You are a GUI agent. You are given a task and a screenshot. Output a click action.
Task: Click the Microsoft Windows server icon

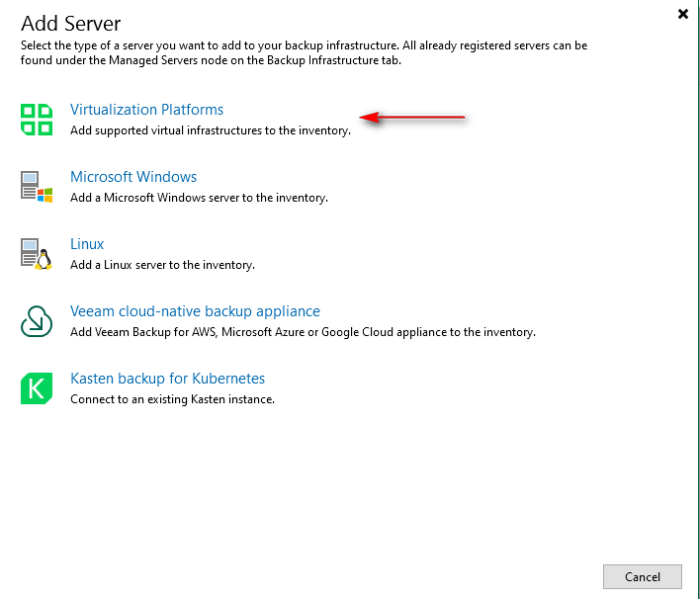point(37,186)
